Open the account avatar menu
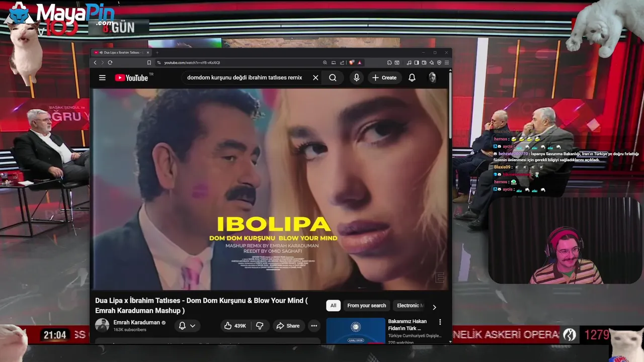 [432, 77]
